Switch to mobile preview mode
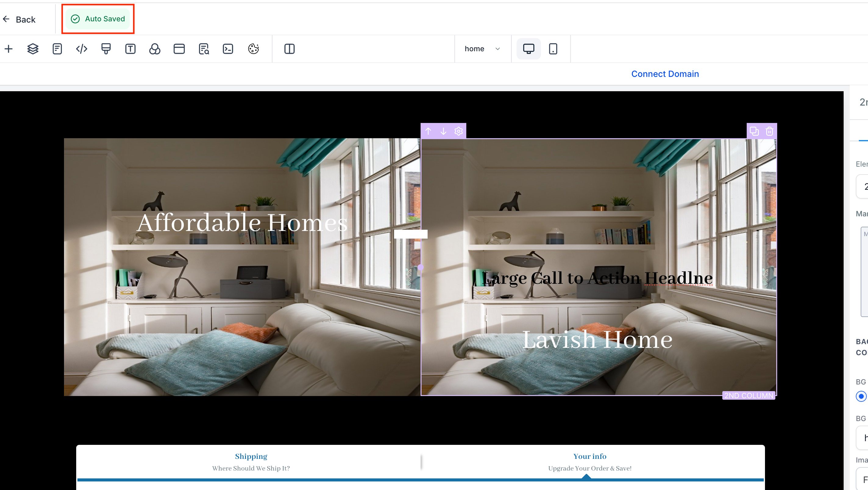Screen dimensions: 868x490 click(x=553, y=49)
